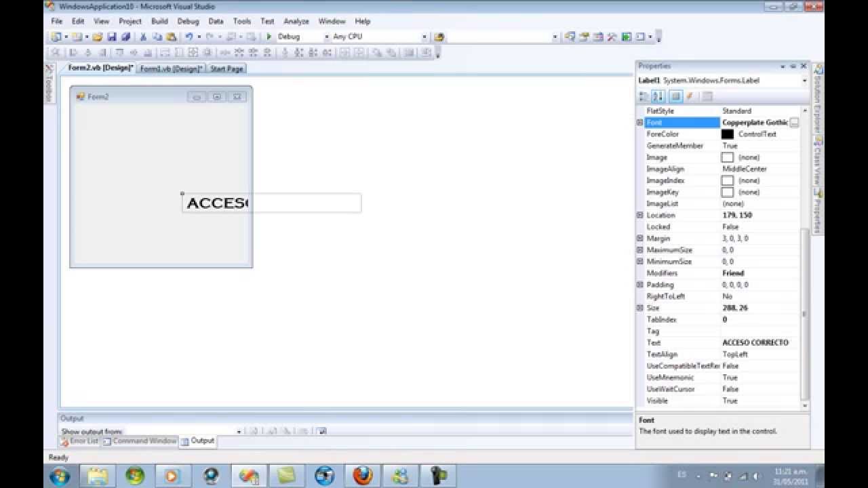Click the TextAlign value TopLeft
The height and width of the screenshot is (488, 868).
pos(735,354)
